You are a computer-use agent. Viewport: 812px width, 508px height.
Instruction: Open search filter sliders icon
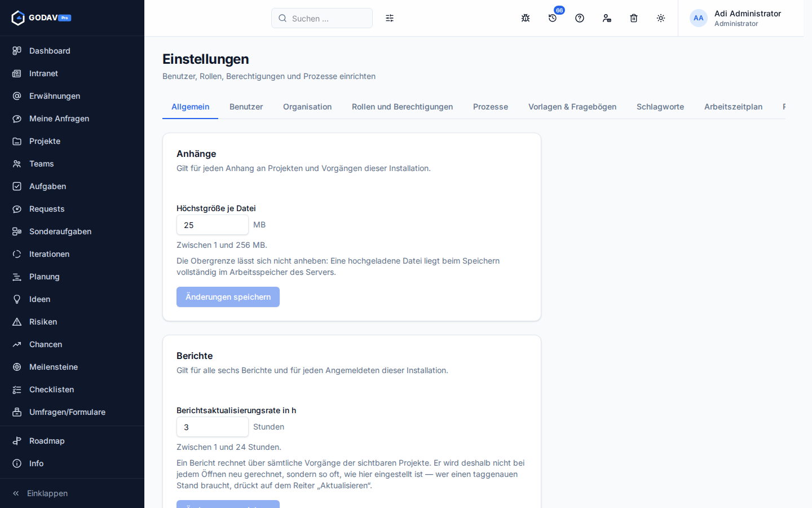[390, 18]
